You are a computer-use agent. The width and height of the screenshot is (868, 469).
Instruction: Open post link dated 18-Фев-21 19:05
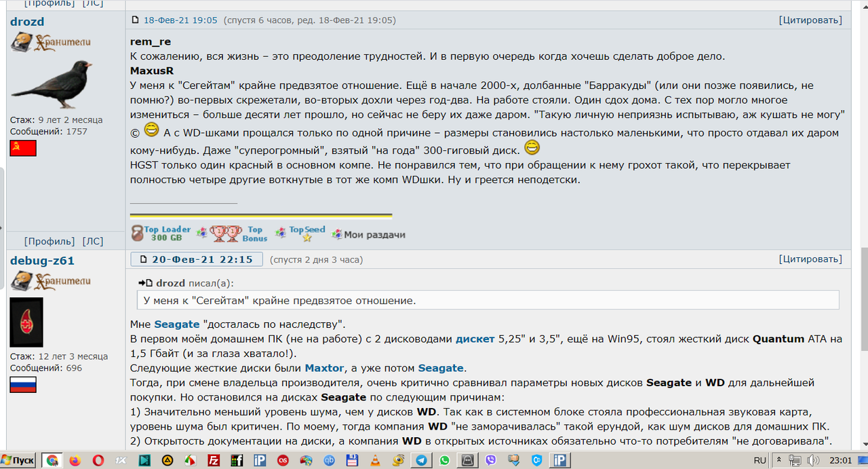pos(180,20)
